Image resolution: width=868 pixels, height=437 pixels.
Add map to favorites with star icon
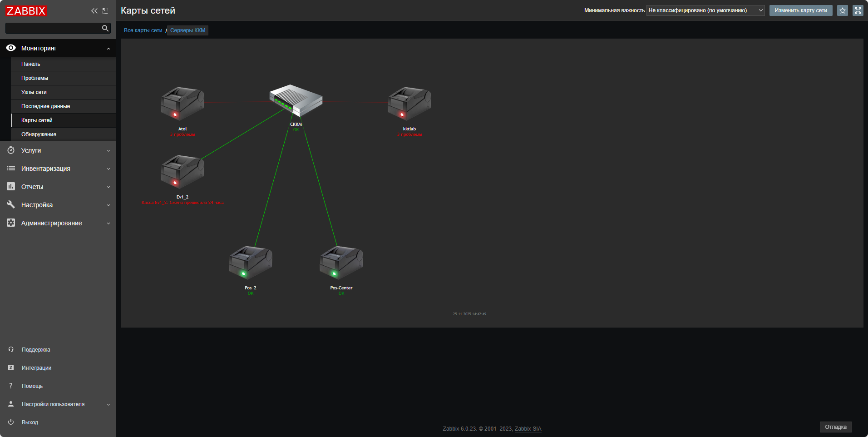click(x=843, y=10)
